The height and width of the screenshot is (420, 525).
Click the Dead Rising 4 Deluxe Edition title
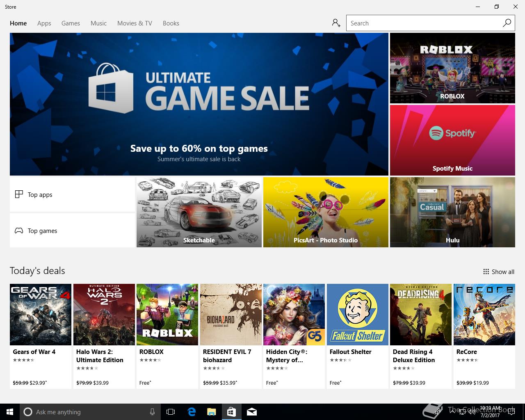click(x=414, y=356)
